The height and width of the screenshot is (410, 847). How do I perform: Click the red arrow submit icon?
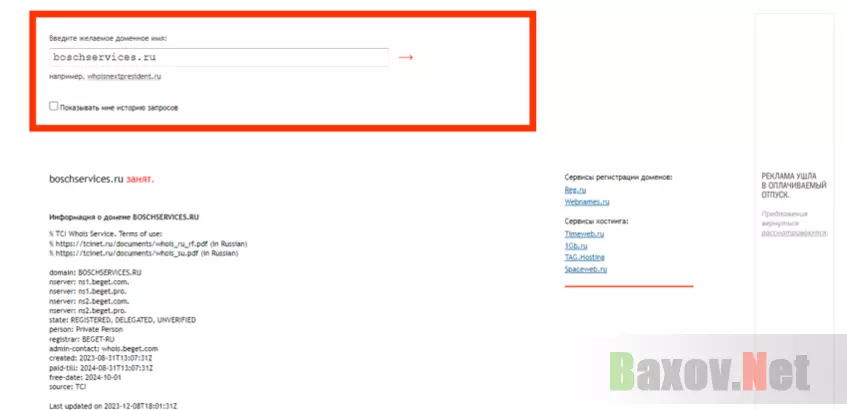(406, 57)
